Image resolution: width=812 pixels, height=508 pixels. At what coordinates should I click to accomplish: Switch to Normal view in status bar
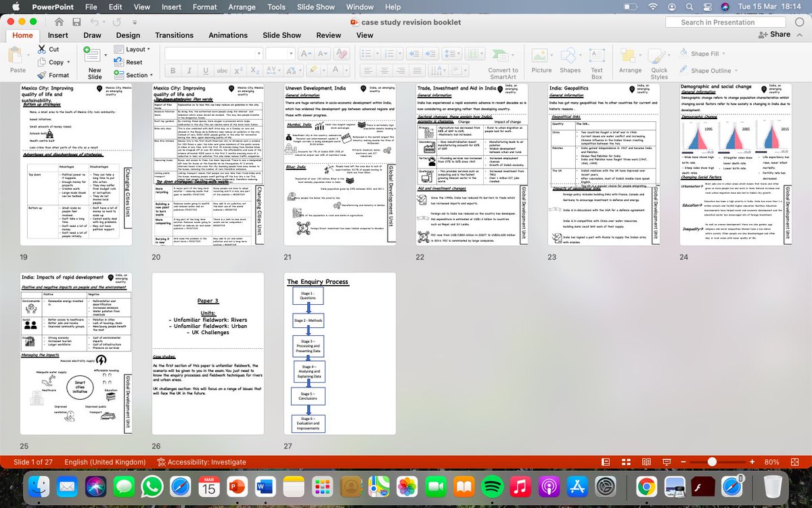pyautogui.click(x=606, y=462)
